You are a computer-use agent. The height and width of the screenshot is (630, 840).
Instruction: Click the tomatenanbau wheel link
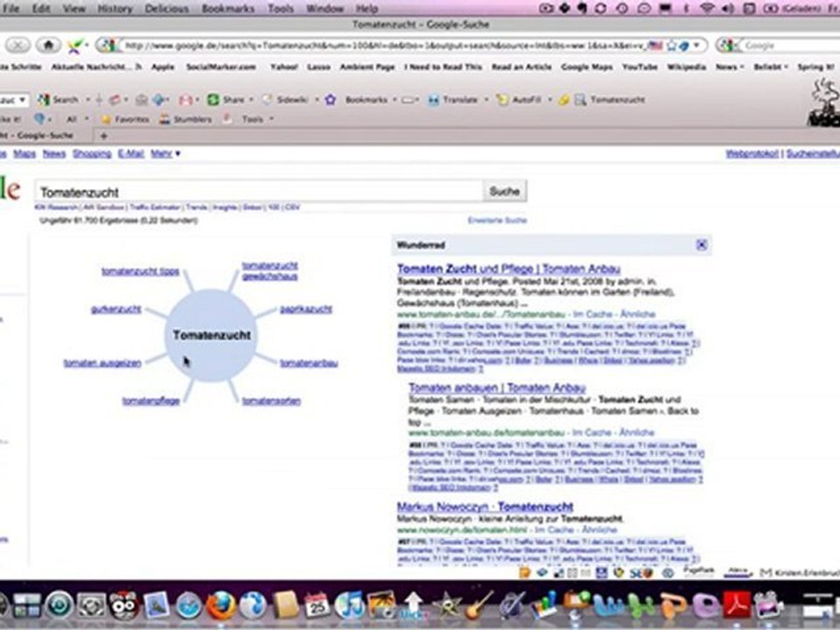pos(309,363)
